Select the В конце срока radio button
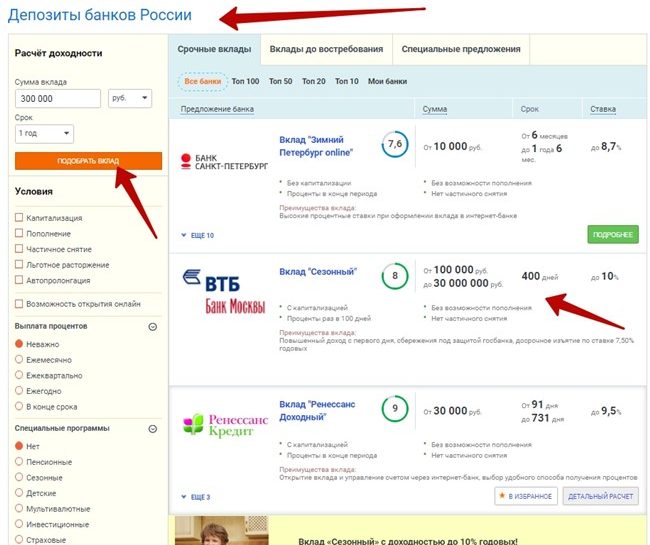Viewport: 650px width, 545px height. click(19, 406)
